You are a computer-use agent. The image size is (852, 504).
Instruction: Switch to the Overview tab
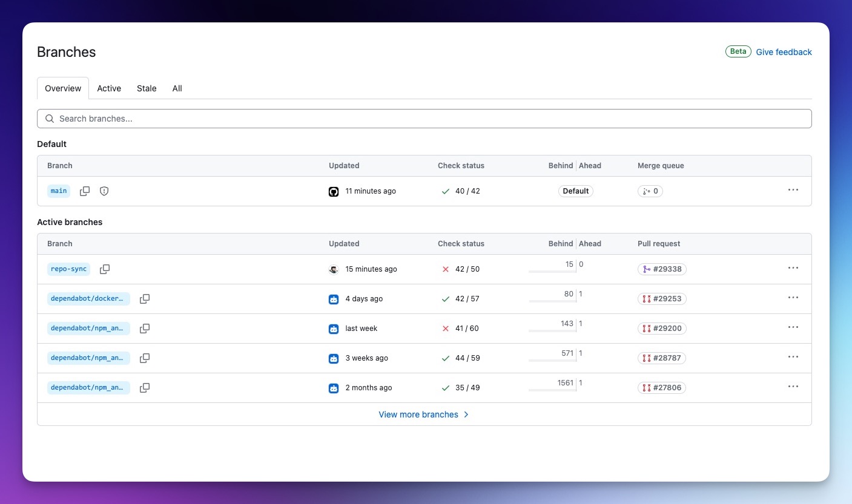pyautogui.click(x=63, y=88)
